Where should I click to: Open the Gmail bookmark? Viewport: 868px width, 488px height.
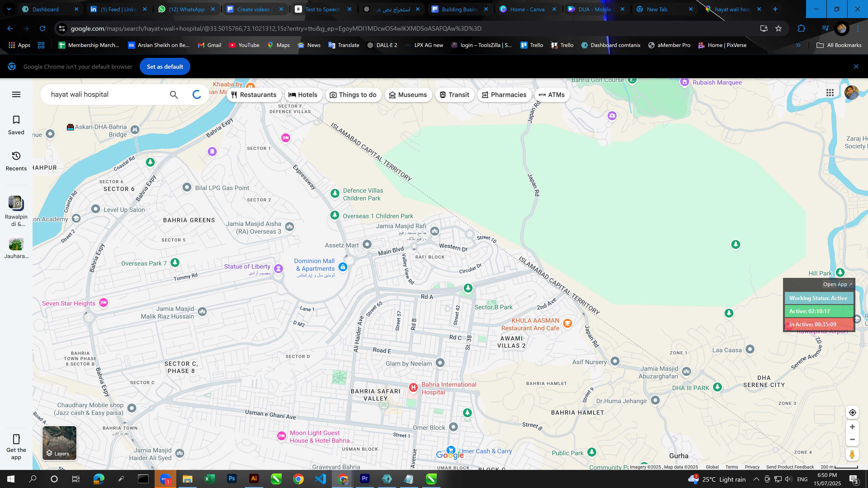(209, 45)
